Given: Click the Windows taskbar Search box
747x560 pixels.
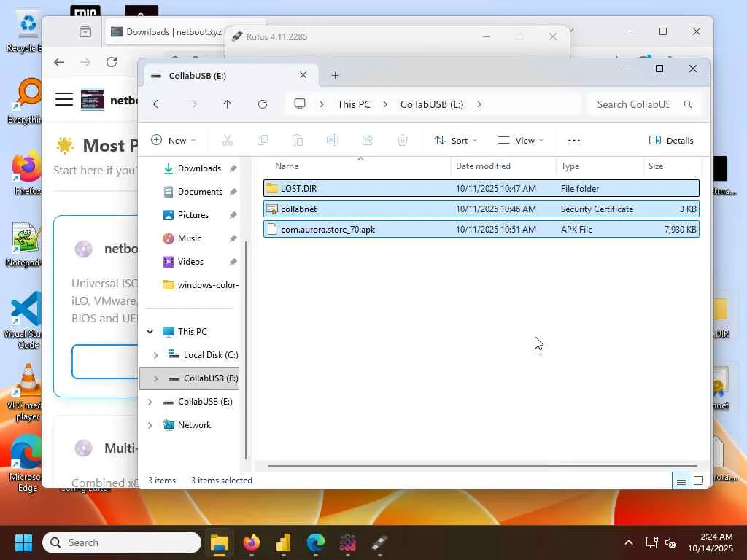Looking at the screenshot, I should click(x=122, y=542).
